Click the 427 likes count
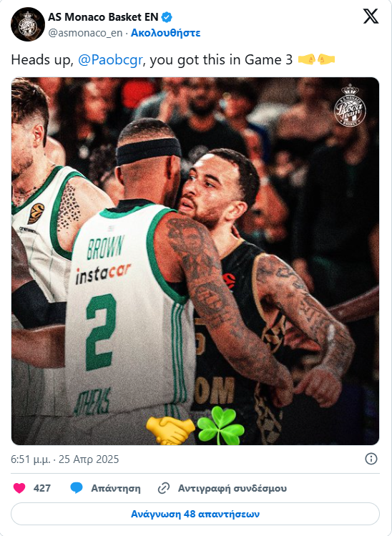392x536 pixels. pos(42,488)
